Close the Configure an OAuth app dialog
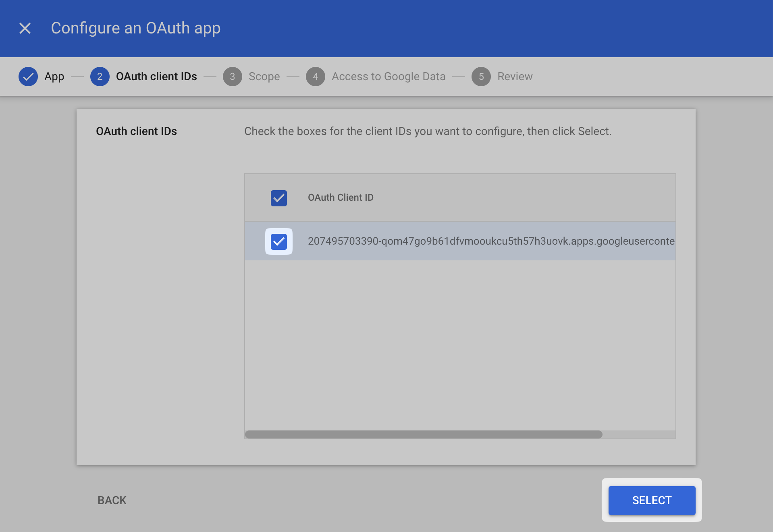The image size is (773, 532). (x=25, y=28)
